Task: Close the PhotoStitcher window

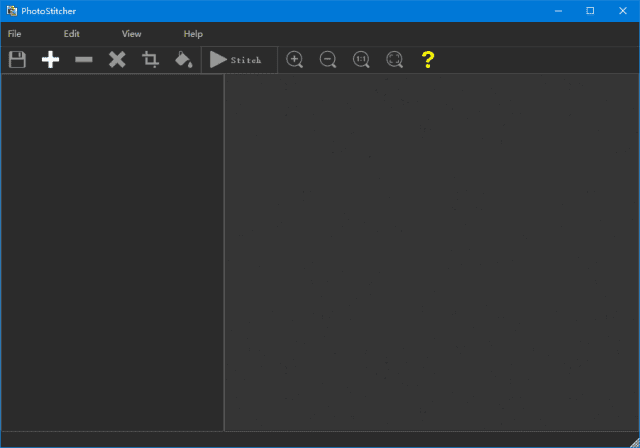Action: click(x=623, y=11)
